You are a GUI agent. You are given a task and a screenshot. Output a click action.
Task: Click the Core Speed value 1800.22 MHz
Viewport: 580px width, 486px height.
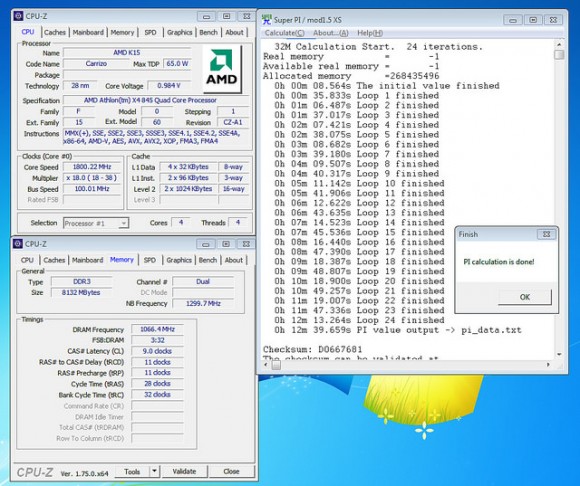tap(92, 167)
